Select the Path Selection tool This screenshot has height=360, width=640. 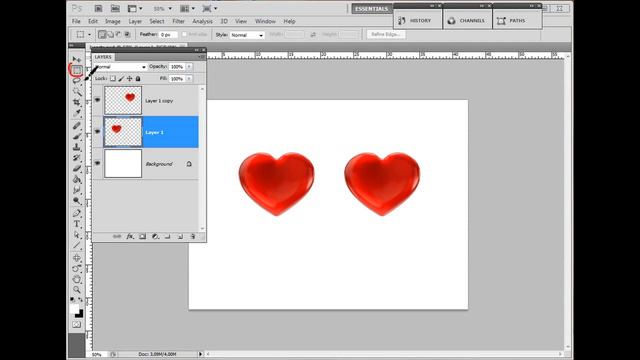pos(76,235)
